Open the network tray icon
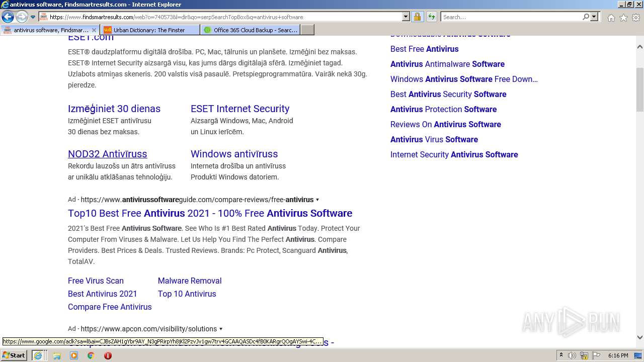The width and height of the screenshot is (644, 362). pos(584,355)
